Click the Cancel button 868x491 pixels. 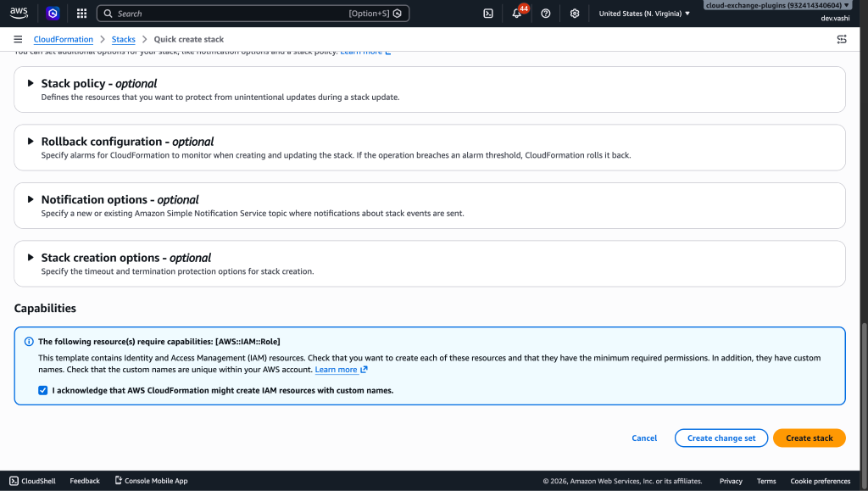click(644, 438)
